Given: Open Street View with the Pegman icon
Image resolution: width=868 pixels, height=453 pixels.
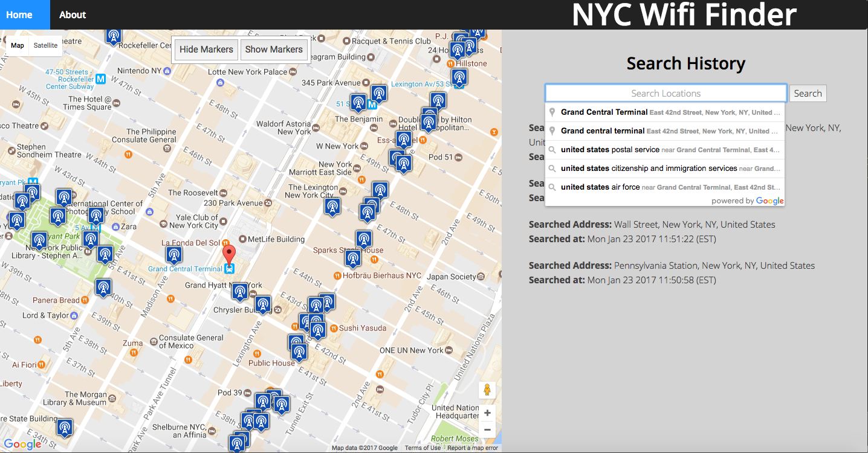Looking at the screenshot, I should (x=487, y=390).
